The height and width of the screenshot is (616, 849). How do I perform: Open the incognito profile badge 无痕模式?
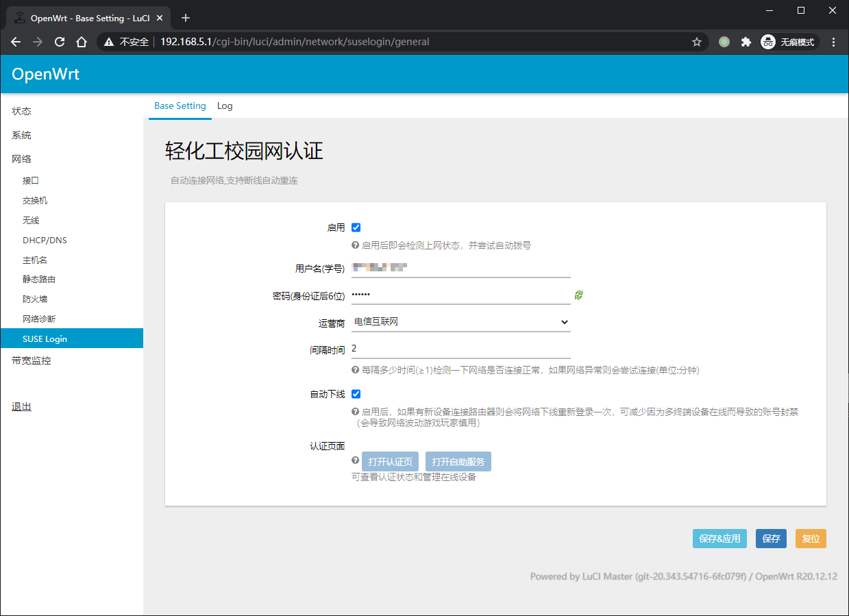[789, 42]
